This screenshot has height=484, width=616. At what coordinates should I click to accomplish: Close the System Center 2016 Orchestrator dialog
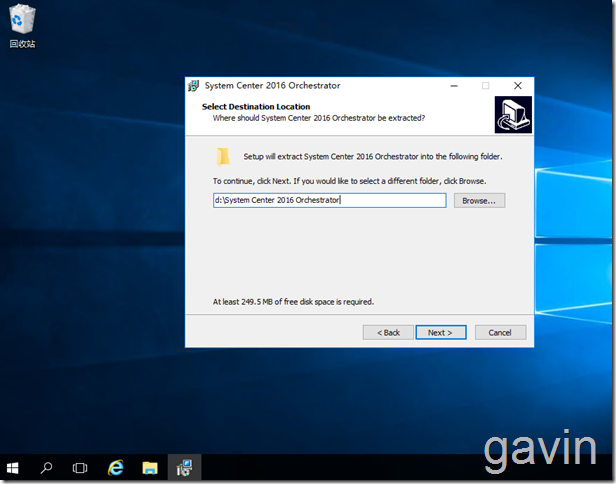(x=518, y=86)
